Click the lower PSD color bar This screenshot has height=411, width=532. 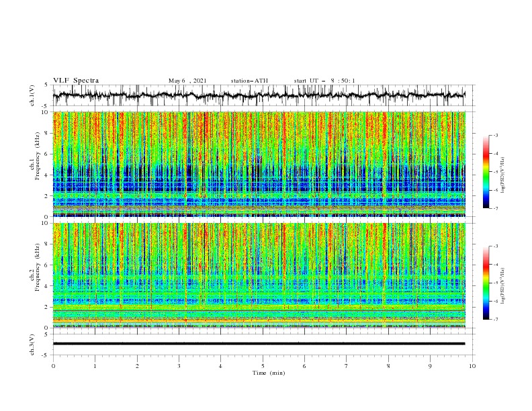pyautogui.click(x=486, y=283)
